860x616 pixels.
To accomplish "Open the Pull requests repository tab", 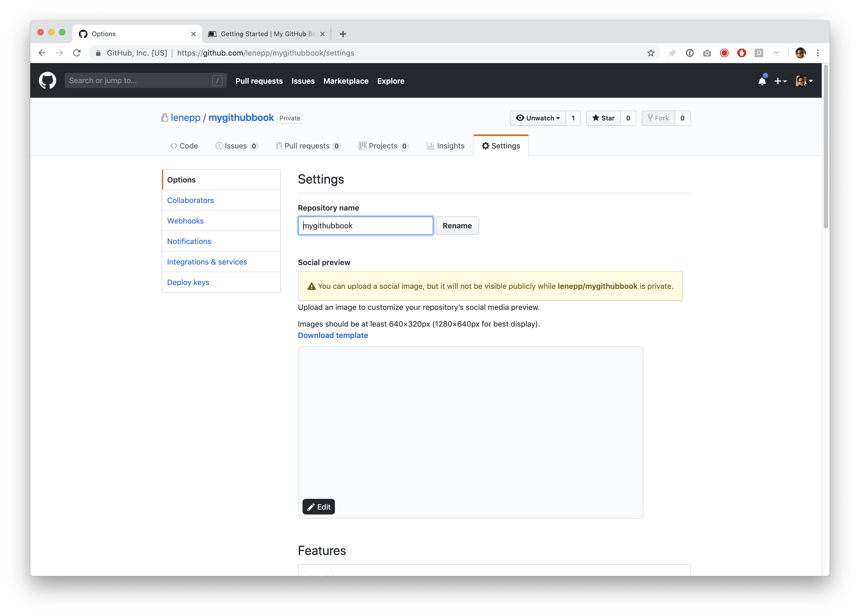I will click(308, 146).
